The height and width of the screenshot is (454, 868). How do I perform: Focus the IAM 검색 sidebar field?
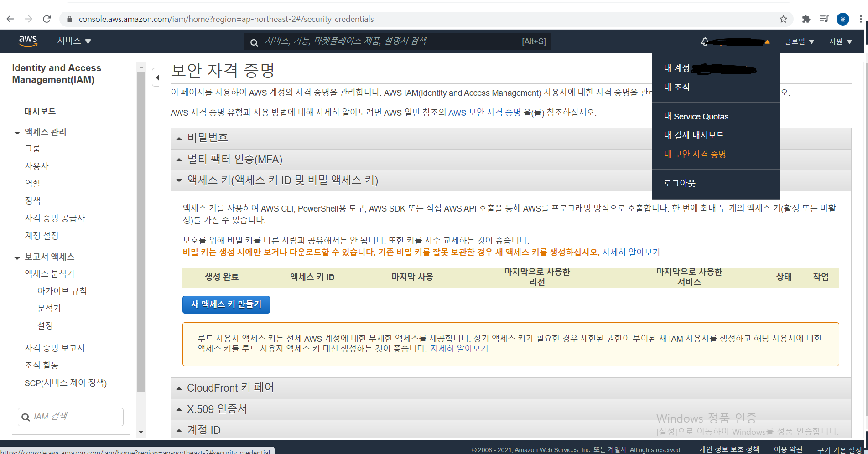(x=71, y=417)
